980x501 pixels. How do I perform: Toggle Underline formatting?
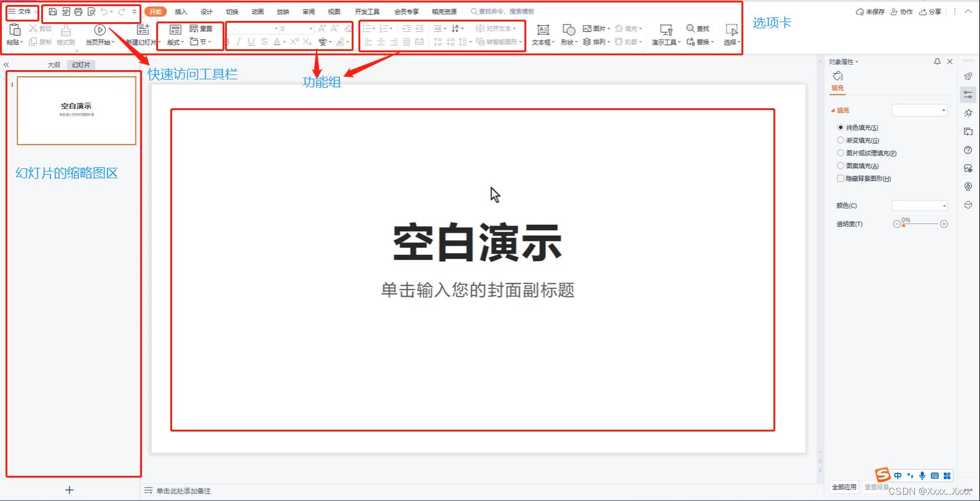coord(251,42)
